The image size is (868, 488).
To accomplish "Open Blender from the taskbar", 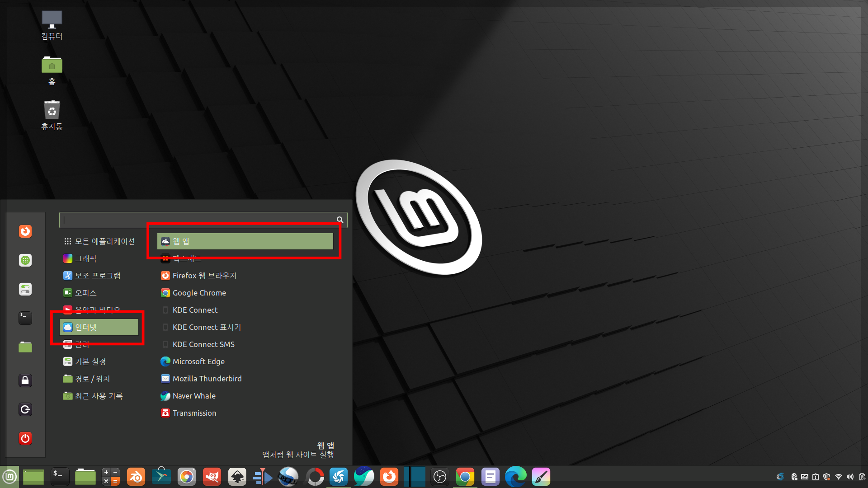I will pyautogui.click(x=136, y=477).
